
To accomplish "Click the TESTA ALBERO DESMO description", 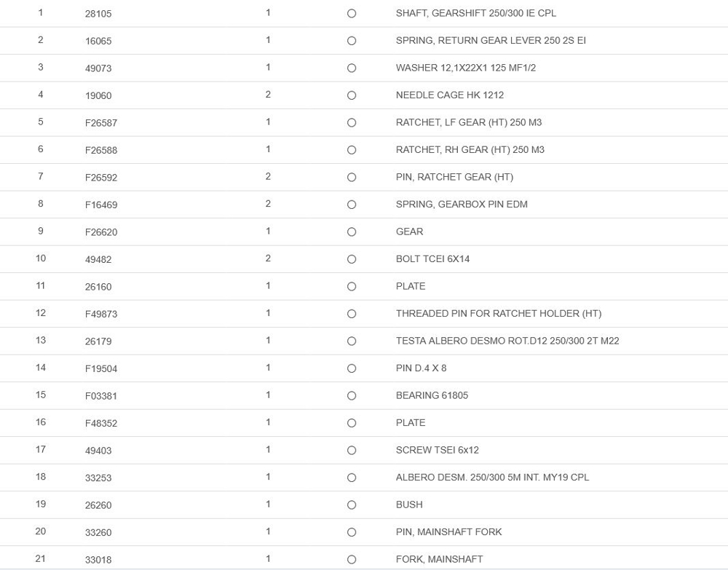I will [x=507, y=341].
